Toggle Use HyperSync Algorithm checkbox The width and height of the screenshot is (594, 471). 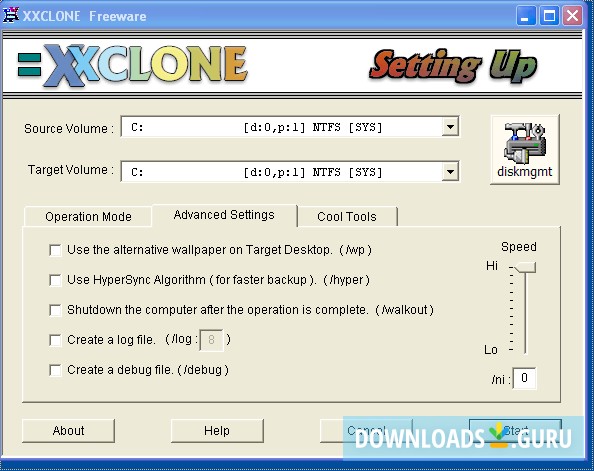(55, 280)
